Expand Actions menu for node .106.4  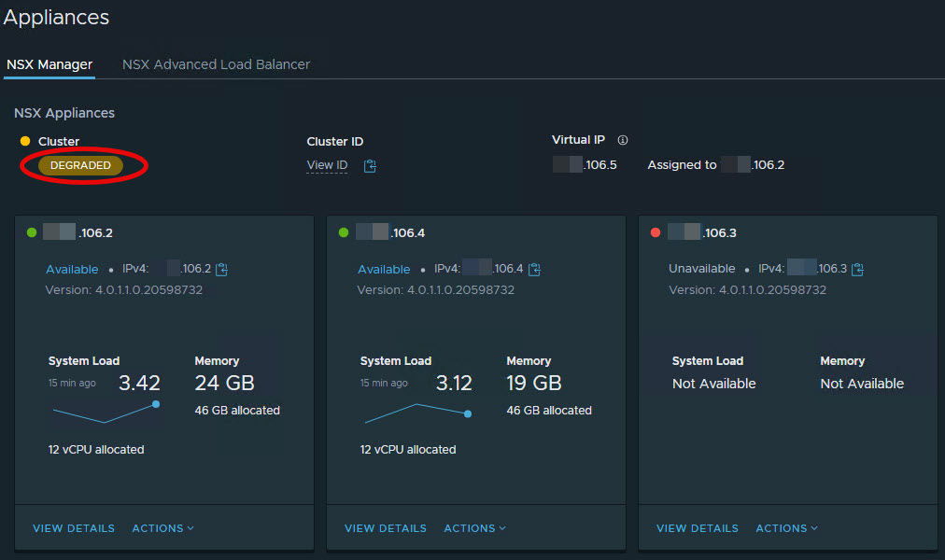pyautogui.click(x=475, y=528)
